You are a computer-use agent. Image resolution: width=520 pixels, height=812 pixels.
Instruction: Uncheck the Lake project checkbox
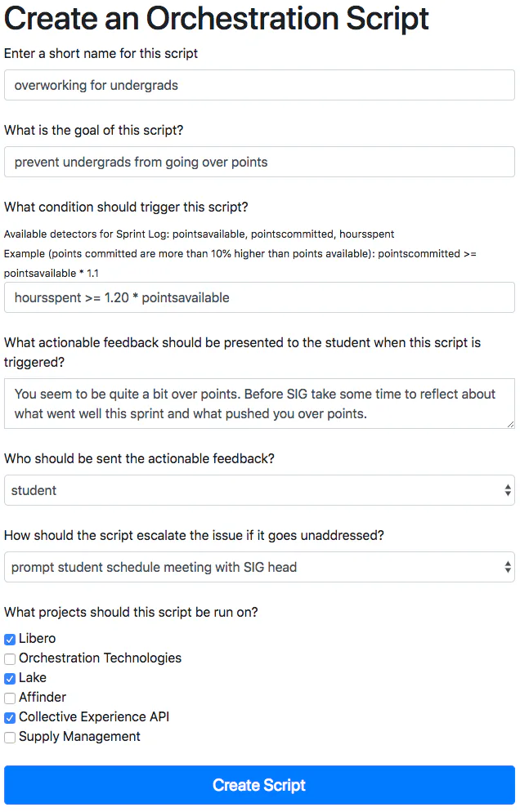pyautogui.click(x=10, y=678)
